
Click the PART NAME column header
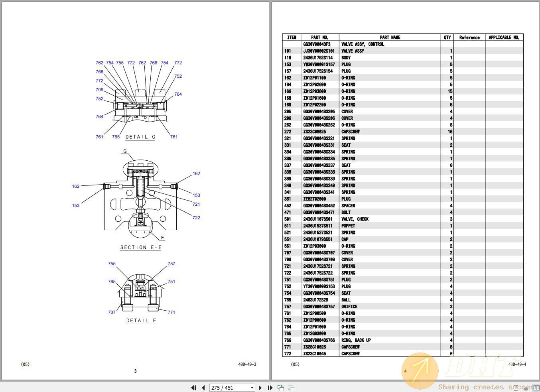390,37
